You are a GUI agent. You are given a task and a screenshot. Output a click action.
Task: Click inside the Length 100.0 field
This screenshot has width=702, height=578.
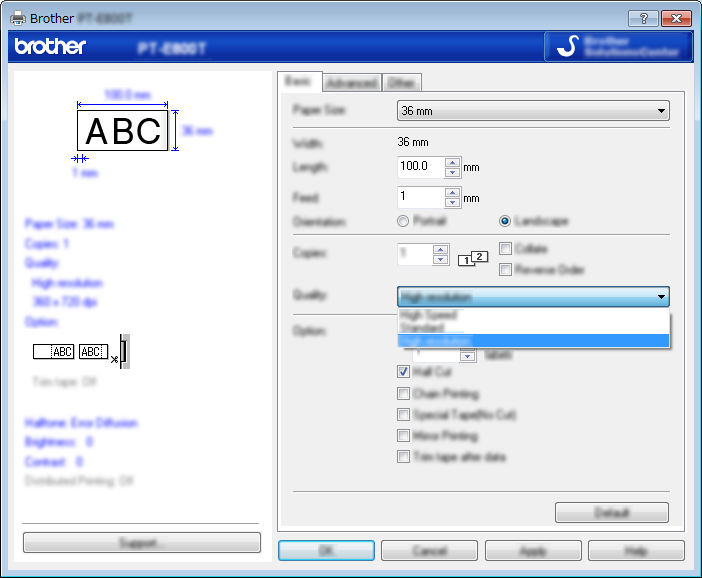click(421, 167)
